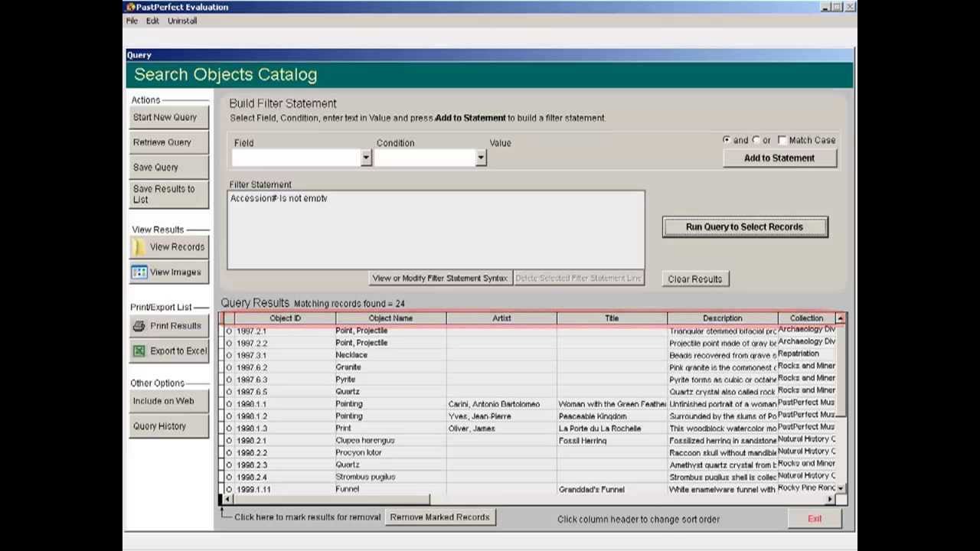
Task: Click the PastPerfect title bar icon
Action: 131,7
